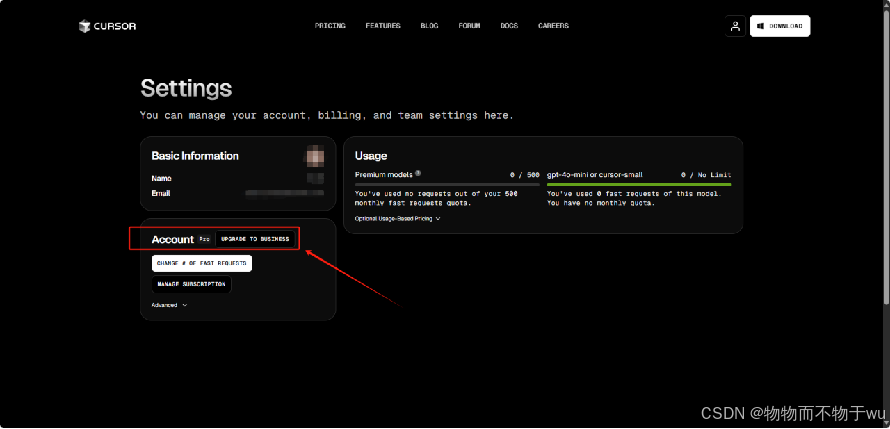890x429 pixels.
Task: Click the '0 / 500' usage count
Action: click(525, 175)
